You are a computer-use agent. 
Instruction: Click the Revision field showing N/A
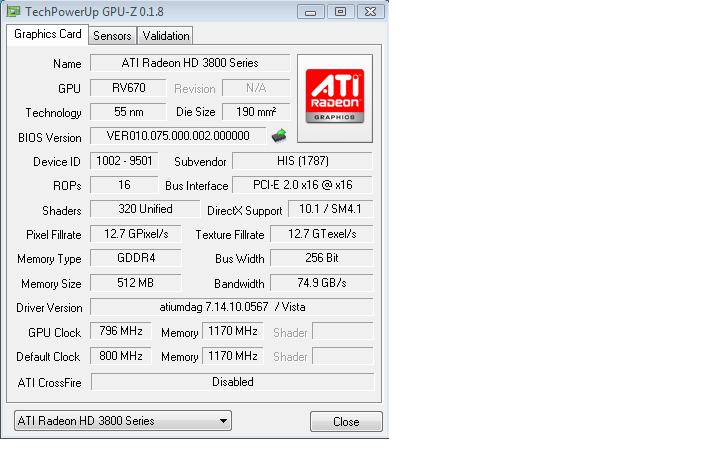pyautogui.click(x=256, y=88)
